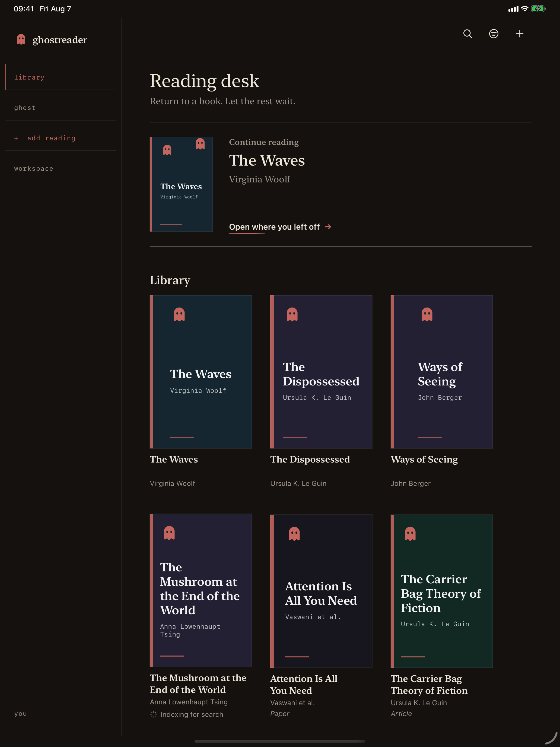
Task: Open the ghost sidebar item
Action: coord(61,108)
